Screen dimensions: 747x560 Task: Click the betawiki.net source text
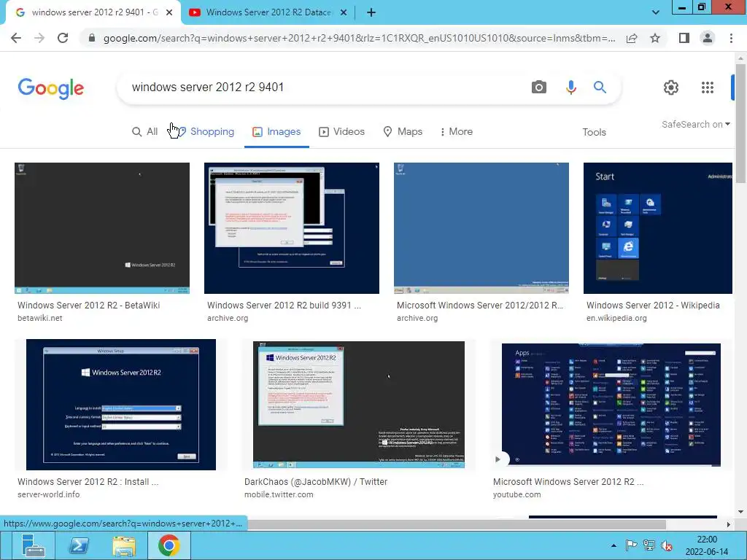pos(40,318)
